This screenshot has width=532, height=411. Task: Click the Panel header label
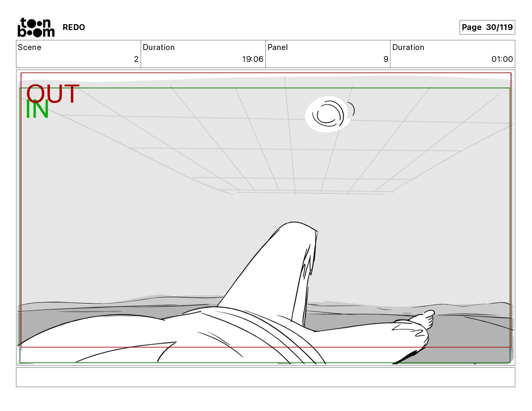pos(278,47)
